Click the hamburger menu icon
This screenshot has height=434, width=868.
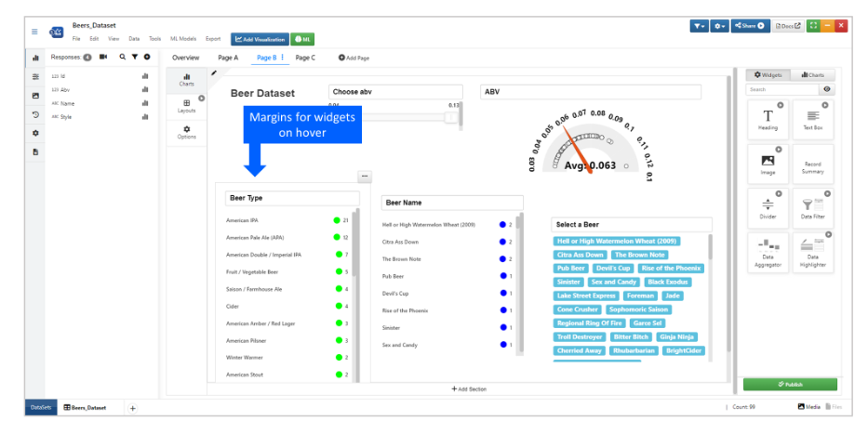pos(34,33)
